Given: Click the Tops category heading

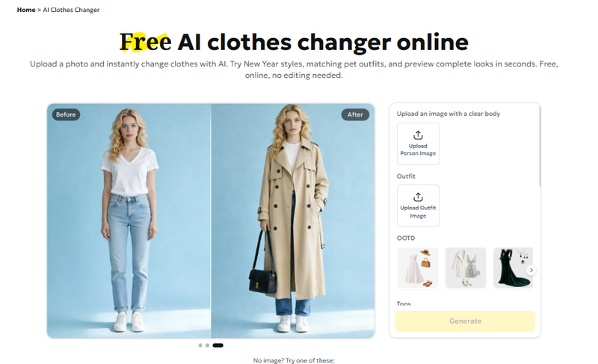Looking at the screenshot, I should [404, 303].
